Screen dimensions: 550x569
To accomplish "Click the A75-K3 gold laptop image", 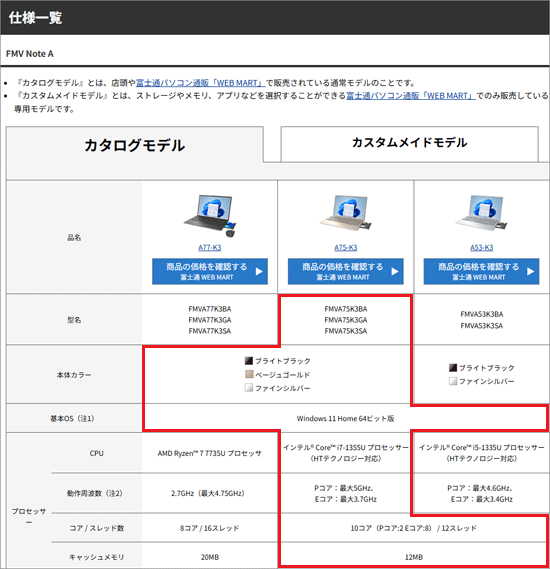I will point(345,213).
